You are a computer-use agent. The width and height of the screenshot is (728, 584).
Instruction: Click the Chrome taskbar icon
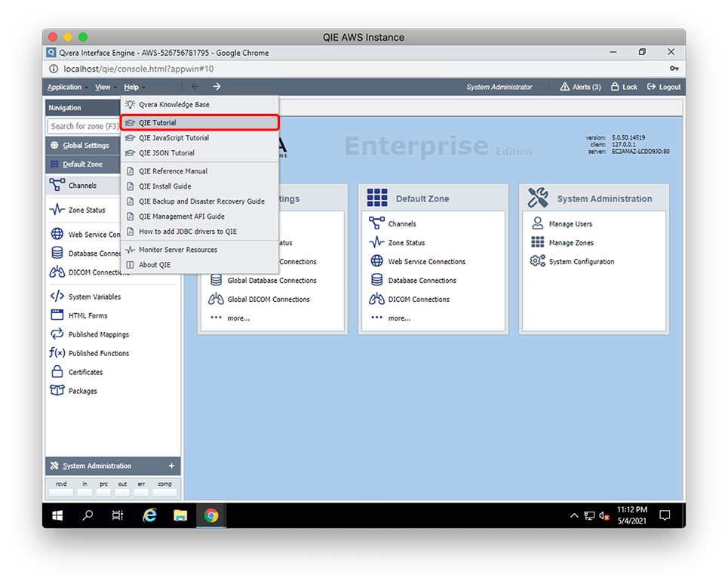click(x=211, y=515)
